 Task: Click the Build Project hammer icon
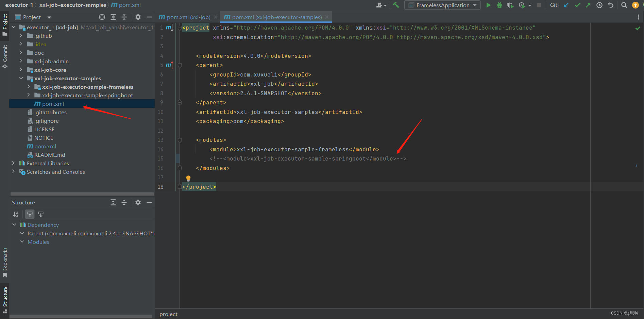click(x=396, y=5)
